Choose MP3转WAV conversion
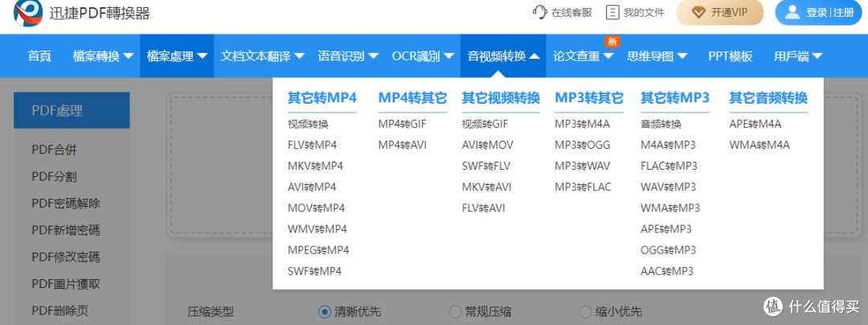The height and width of the screenshot is (325, 868). point(582,166)
